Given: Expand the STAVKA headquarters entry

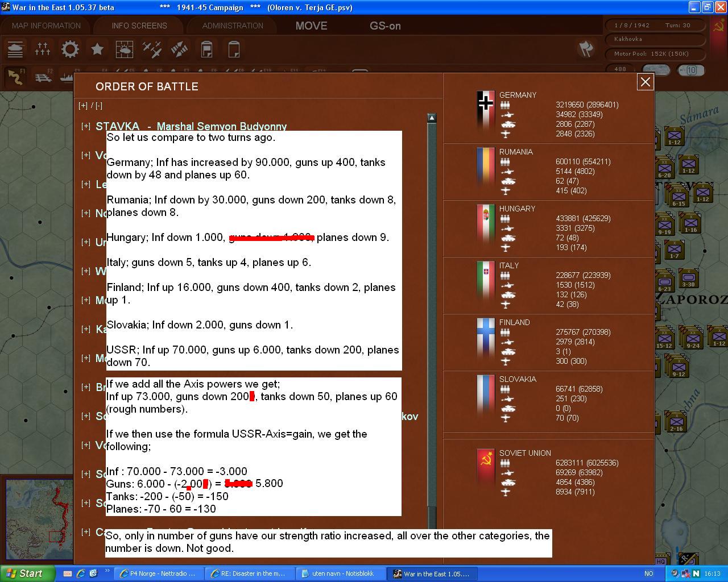Looking at the screenshot, I should pos(85,126).
